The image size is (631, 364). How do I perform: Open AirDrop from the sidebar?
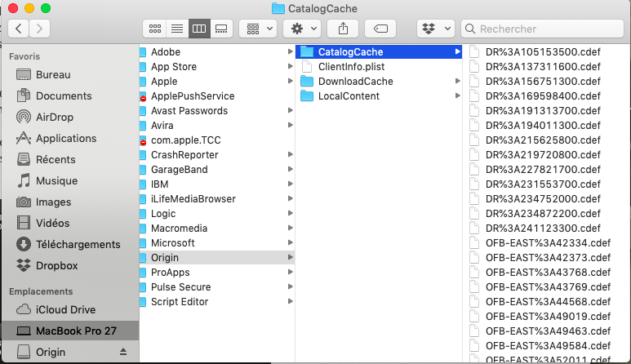click(x=55, y=117)
